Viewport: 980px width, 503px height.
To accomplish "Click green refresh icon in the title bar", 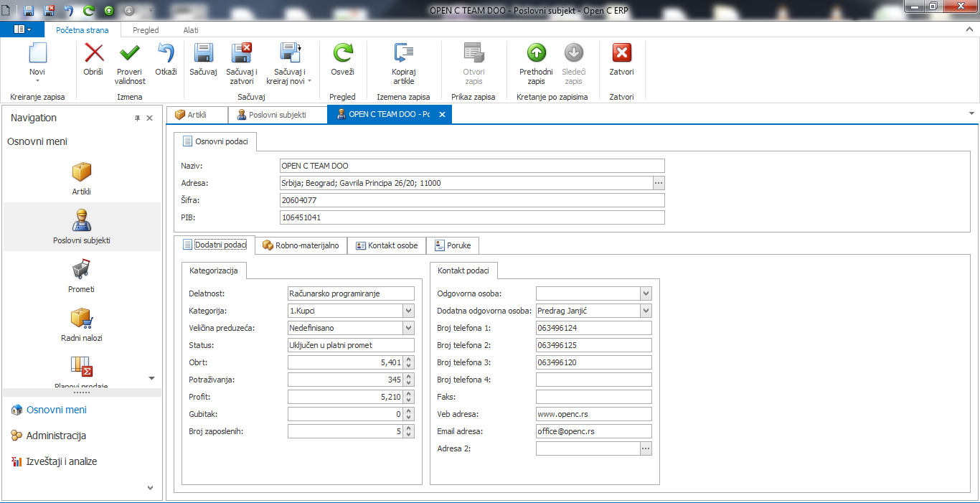I will (89, 11).
